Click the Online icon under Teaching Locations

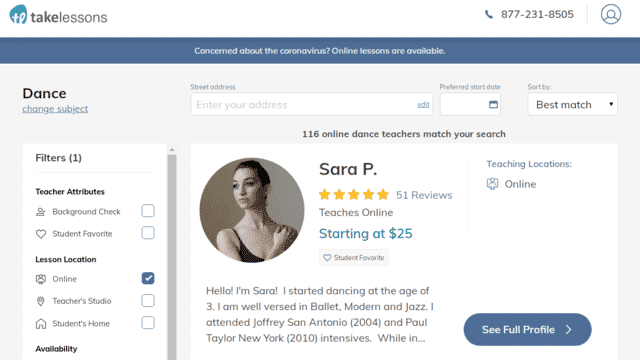[x=492, y=184]
